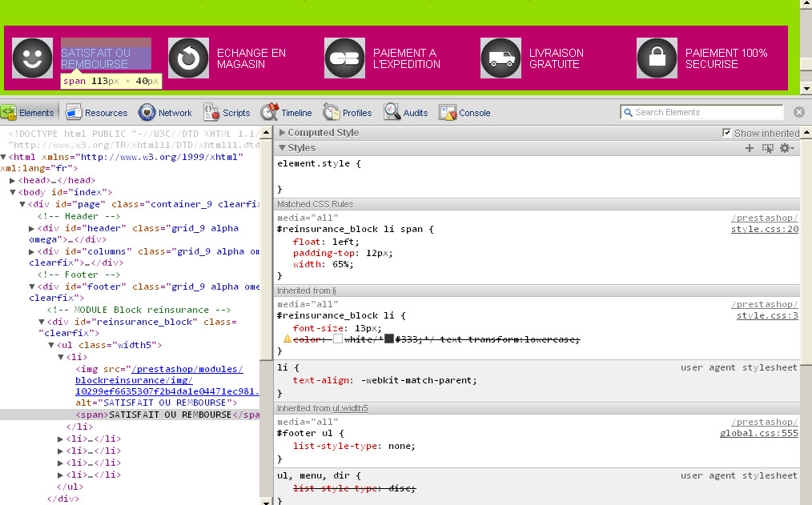
Task: Click the white color swatch in color property
Action: point(338,339)
